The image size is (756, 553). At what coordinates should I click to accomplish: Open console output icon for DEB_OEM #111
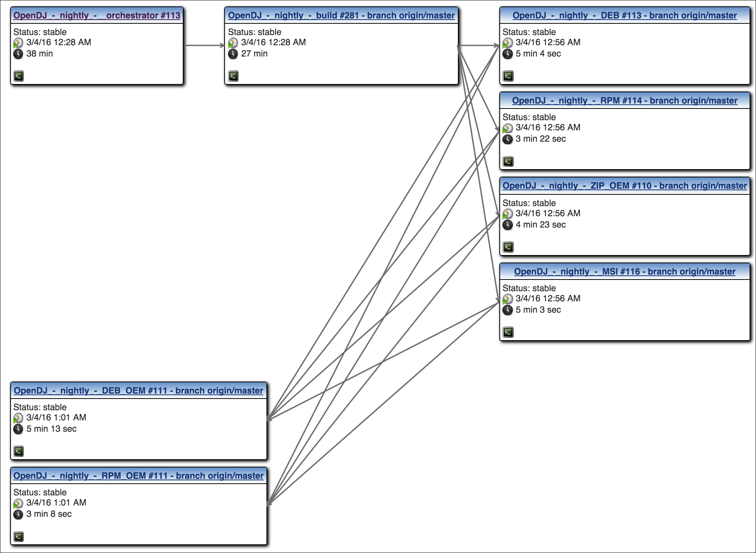(18, 451)
